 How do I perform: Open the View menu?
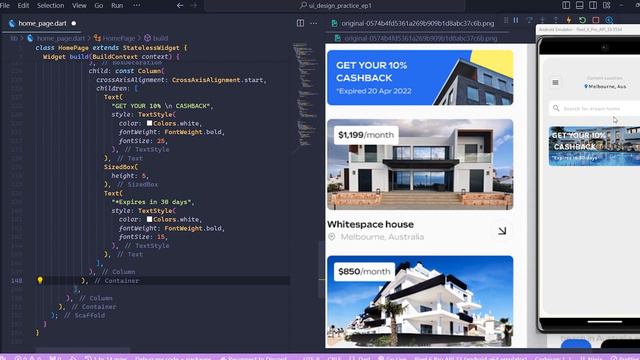[79, 5]
